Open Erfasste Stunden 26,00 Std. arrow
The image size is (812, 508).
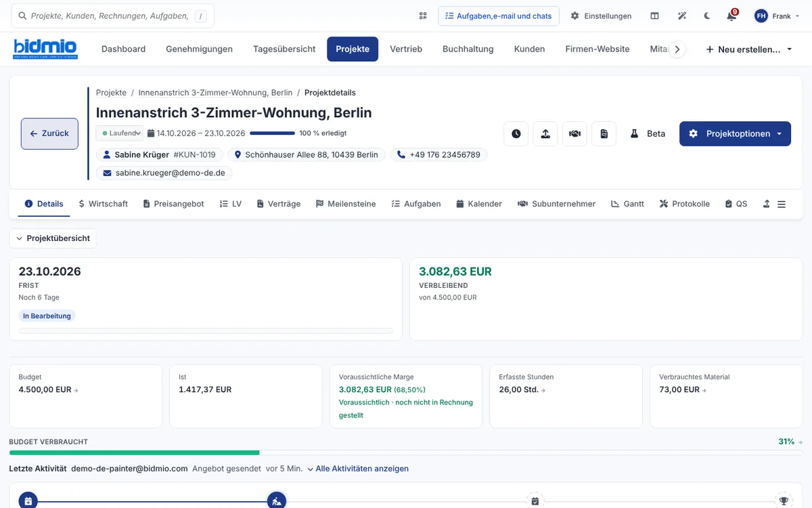pos(543,390)
